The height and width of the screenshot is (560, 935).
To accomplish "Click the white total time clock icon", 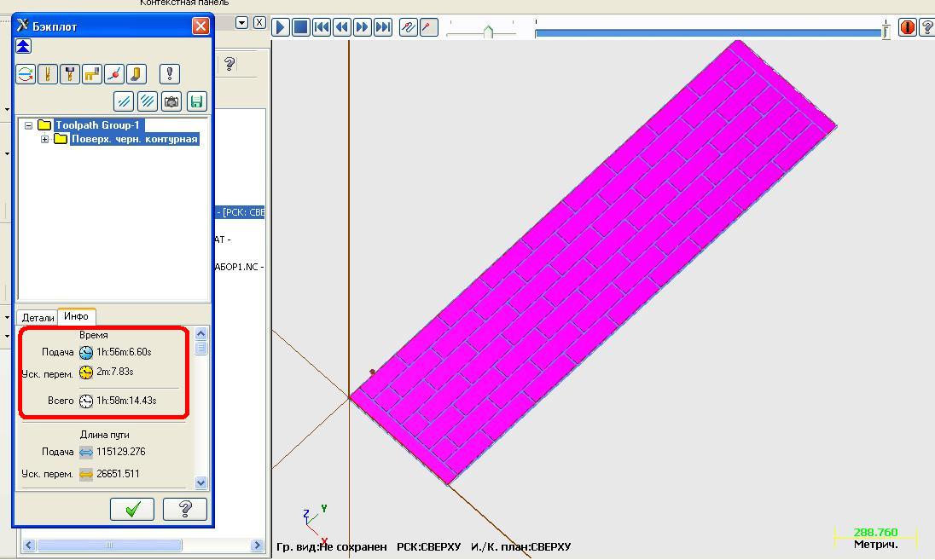I will (x=86, y=401).
